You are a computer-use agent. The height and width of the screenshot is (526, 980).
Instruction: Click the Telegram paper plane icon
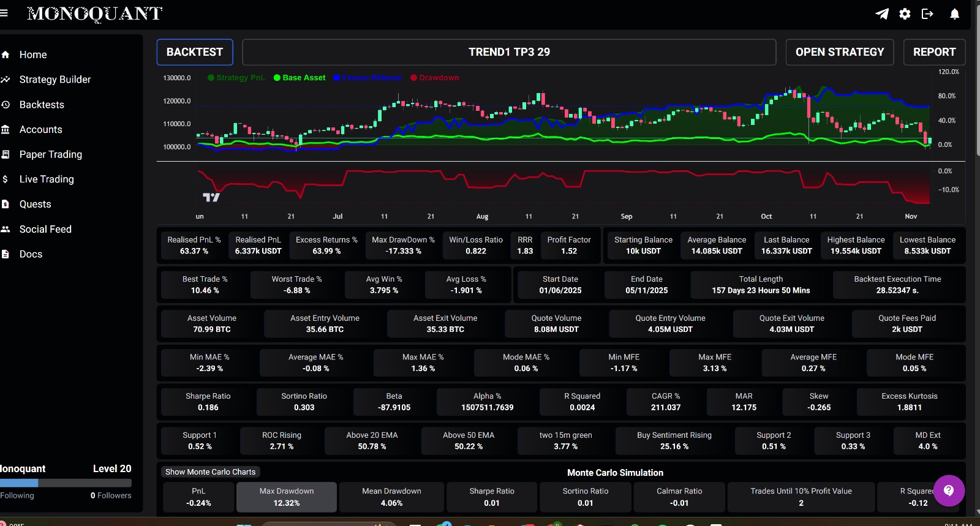tap(882, 13)
